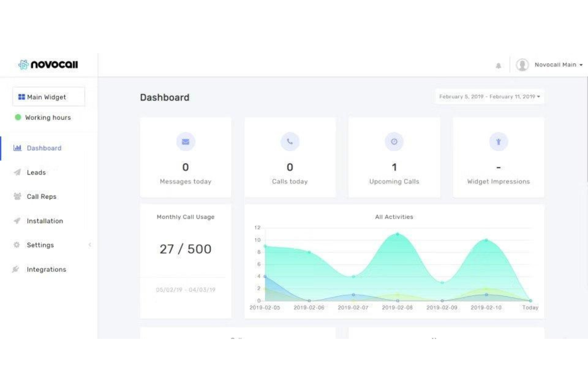The height and width of the screenshot is (392, 588).
Task: Expand the Settings submenu chevron
Action: (91, 245)
